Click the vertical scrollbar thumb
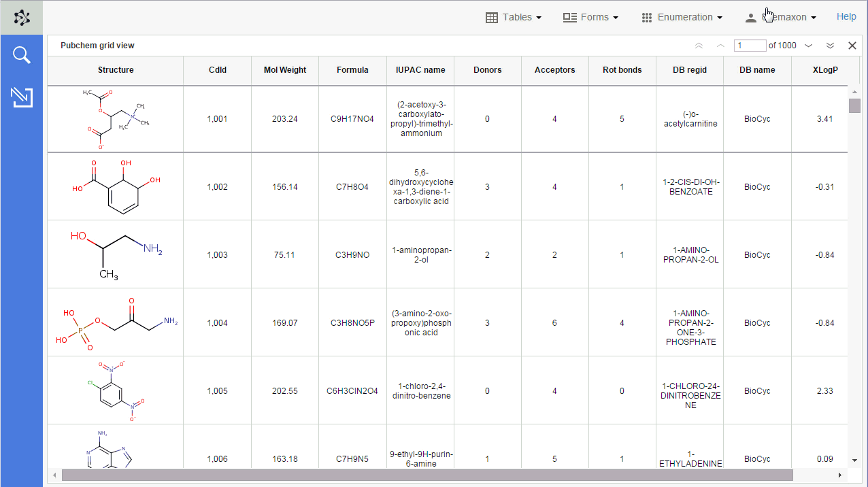Screen dimensions: 868x487 pos(855,107)
